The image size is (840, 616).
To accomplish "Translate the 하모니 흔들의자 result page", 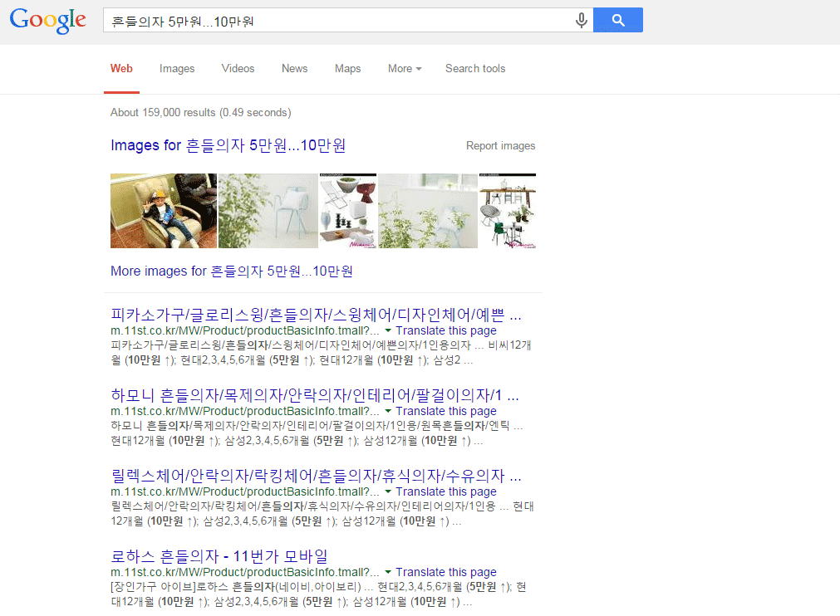I will pyautogui.click(x=445, y=412).
